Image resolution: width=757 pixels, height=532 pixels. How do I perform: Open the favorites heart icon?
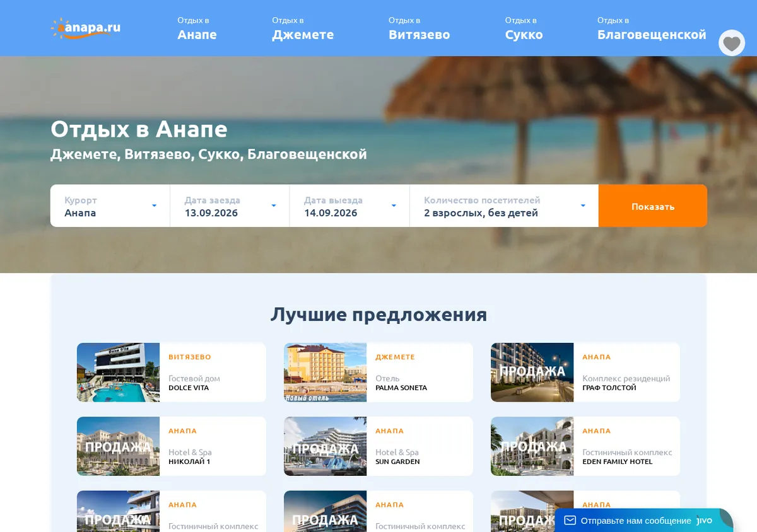click(732, 43)
